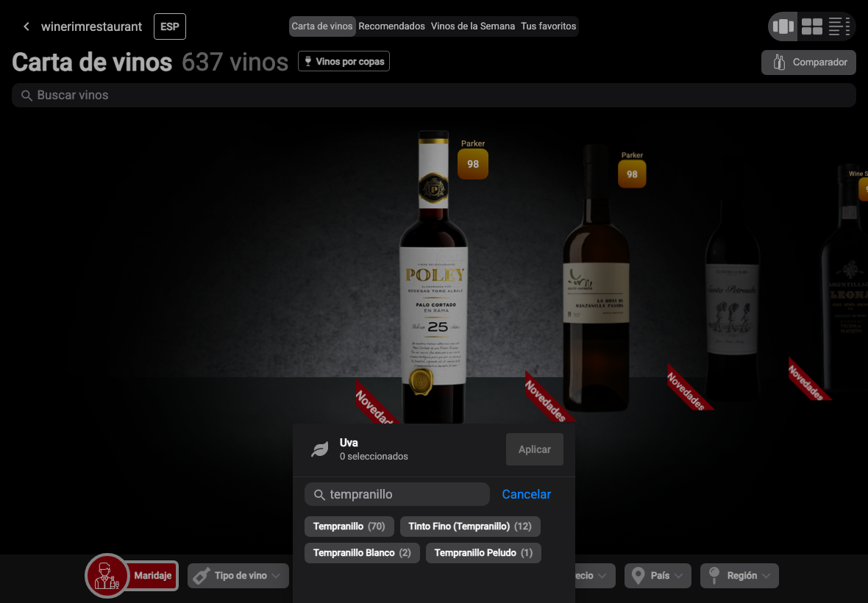Open the Carta de vinos tab
Image resolution: width=868 pixels, height=603 pixels.
[x=322, y=26]
